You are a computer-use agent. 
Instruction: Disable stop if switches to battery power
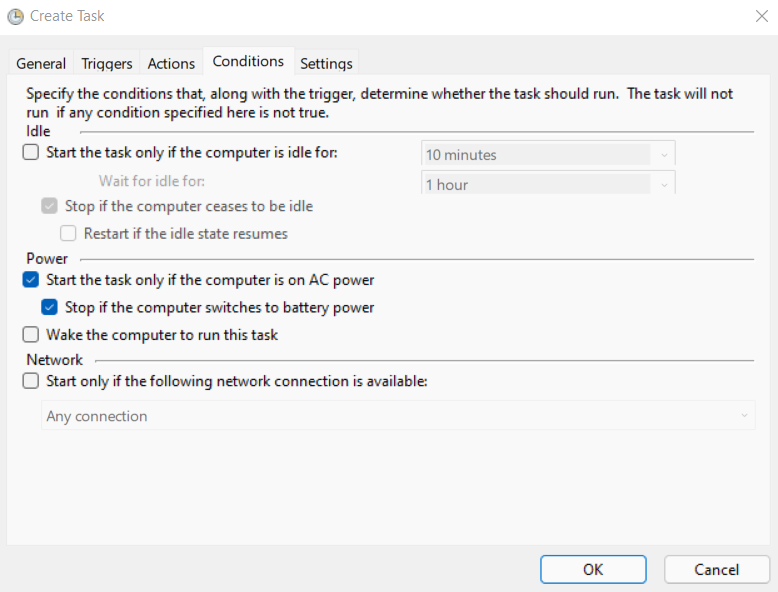tap(49, 307)
